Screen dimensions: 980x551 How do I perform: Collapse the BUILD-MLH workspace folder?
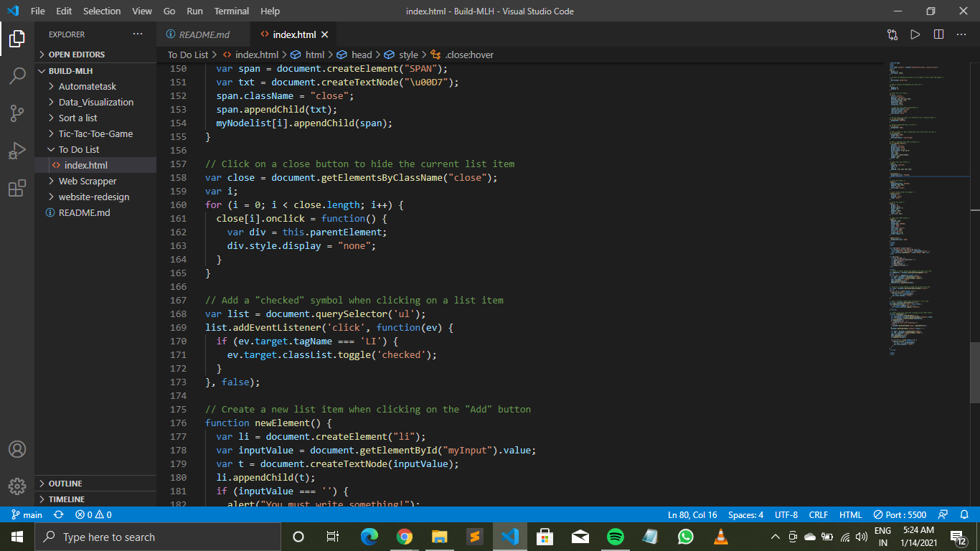[95, 71]
